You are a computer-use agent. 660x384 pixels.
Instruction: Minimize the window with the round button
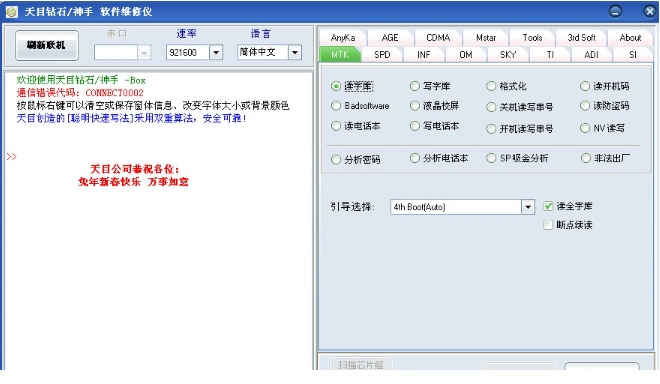click(x=615, y=11)
